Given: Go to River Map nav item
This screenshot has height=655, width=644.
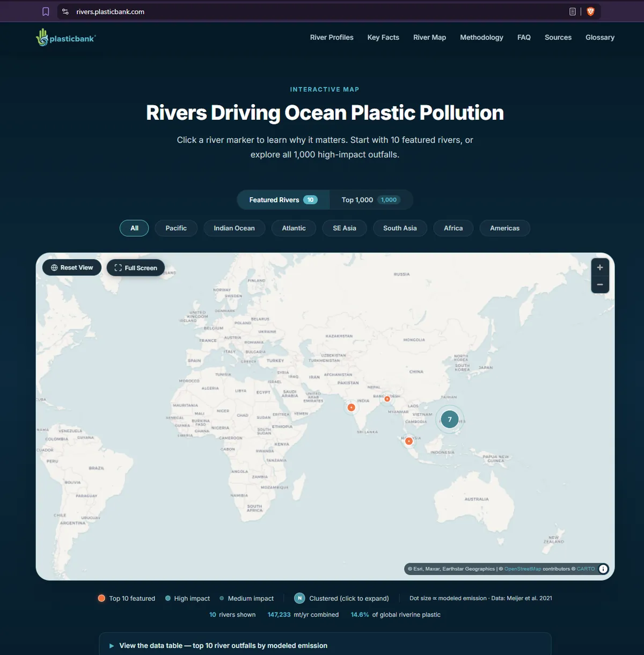Looking at the screenshot, I should coord(429,38).
